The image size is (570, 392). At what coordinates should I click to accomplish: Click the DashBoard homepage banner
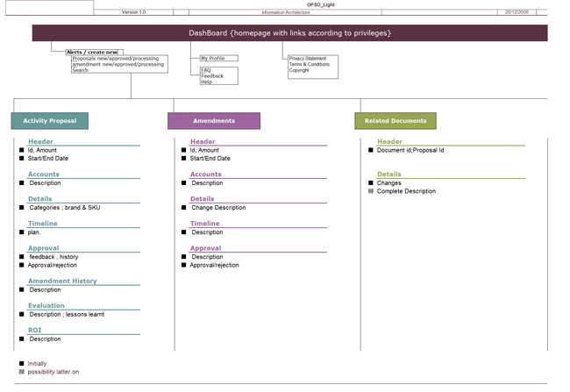click(x=289, y=33)
